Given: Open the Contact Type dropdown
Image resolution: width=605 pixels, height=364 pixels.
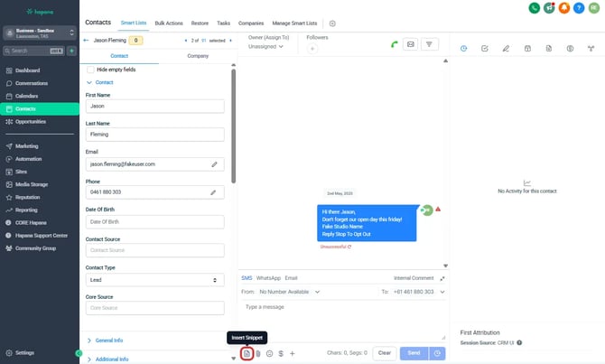Looking at the screenshot, I should [154, 280].
